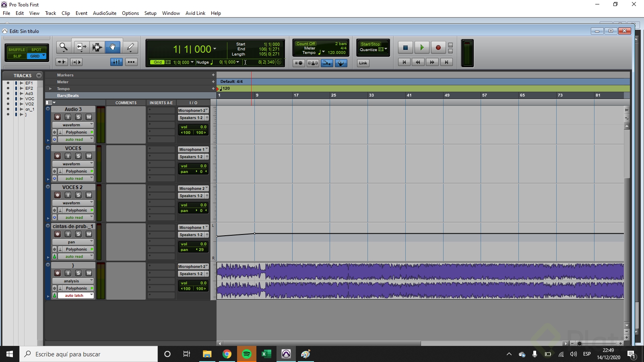Start playback with the Play button

click(422, 47)
